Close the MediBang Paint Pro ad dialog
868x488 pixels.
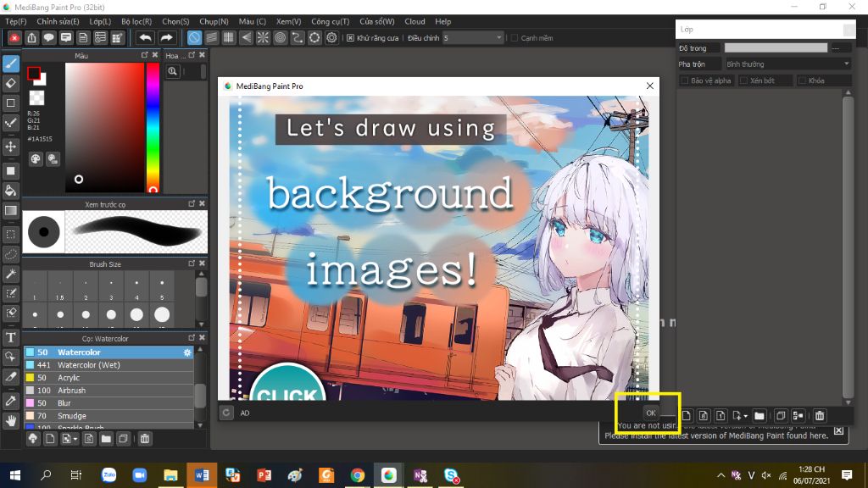(650, 86)
